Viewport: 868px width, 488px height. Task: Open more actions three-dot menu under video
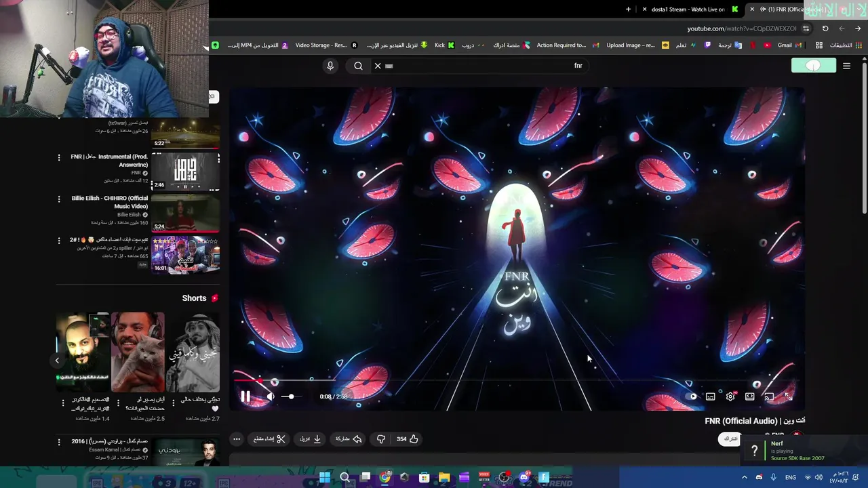point(237,439)
